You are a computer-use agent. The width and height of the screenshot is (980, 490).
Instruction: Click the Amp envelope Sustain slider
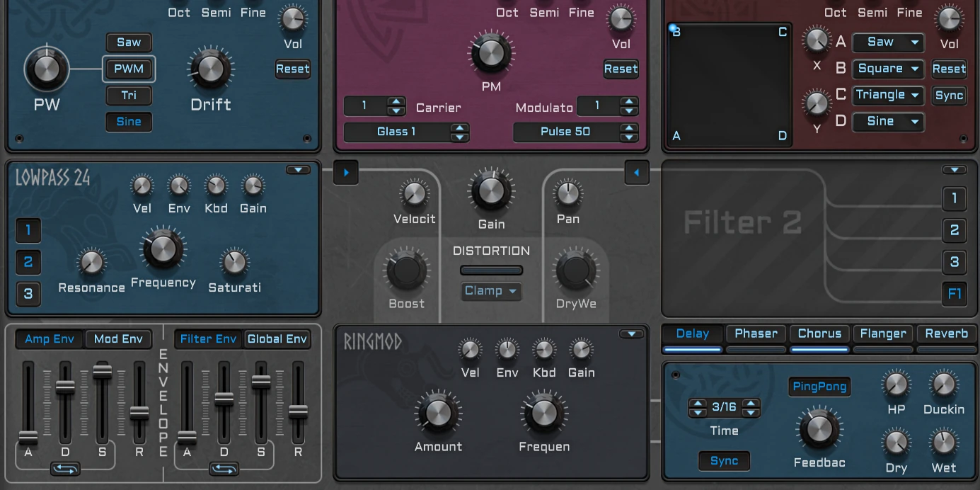pyautogui.click(x=102, y=372)
